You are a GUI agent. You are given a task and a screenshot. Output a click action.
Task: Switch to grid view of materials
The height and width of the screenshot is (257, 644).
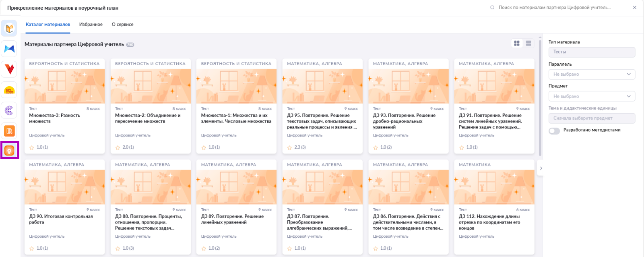tap(517, 44)
